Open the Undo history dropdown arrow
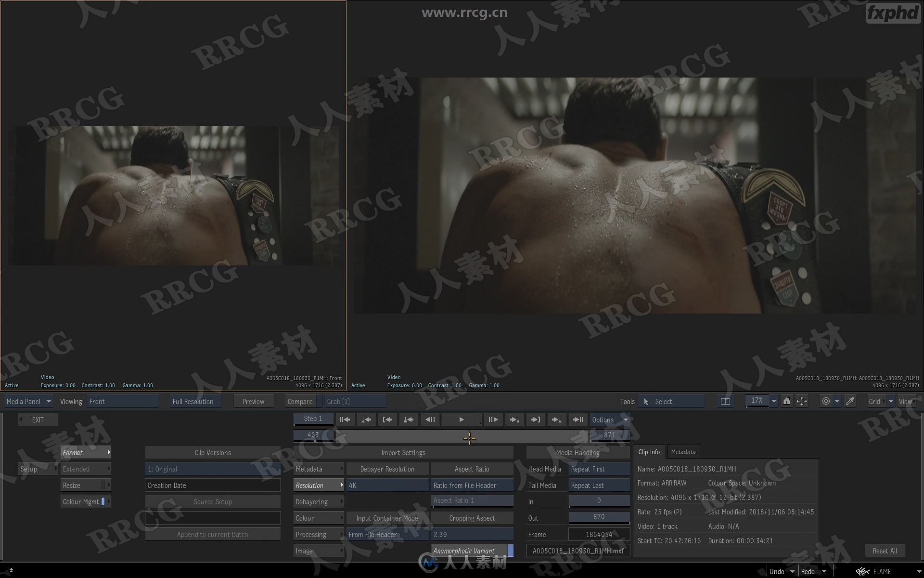 tap(792, 571)
